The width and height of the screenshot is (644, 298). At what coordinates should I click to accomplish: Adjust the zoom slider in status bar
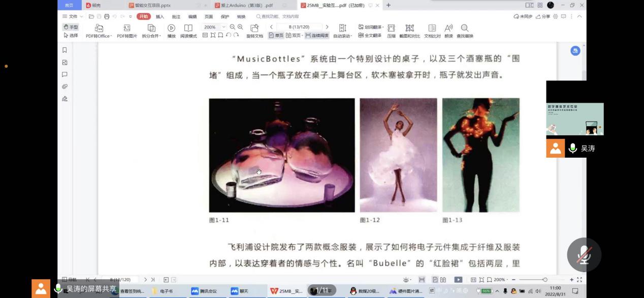(x=544, y=280)
